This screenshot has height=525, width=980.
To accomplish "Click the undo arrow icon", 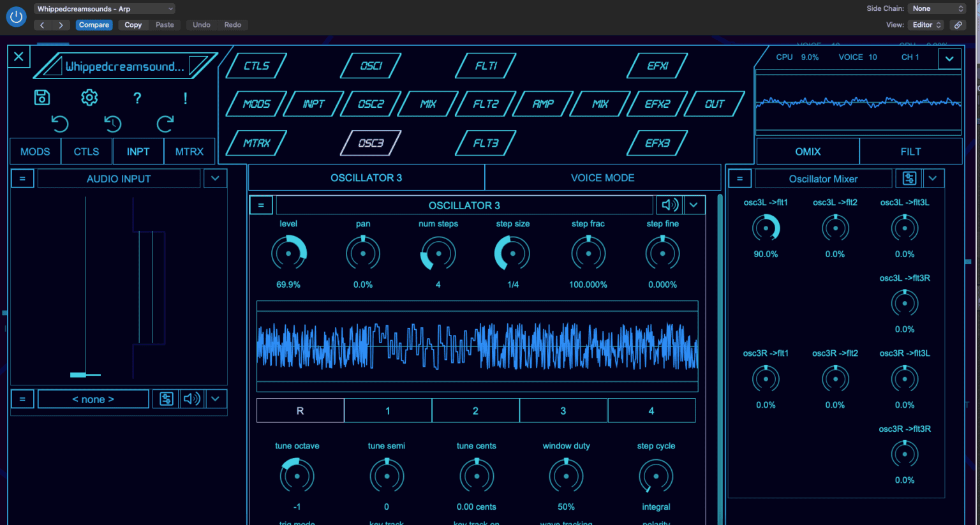I will click(60, 124).
